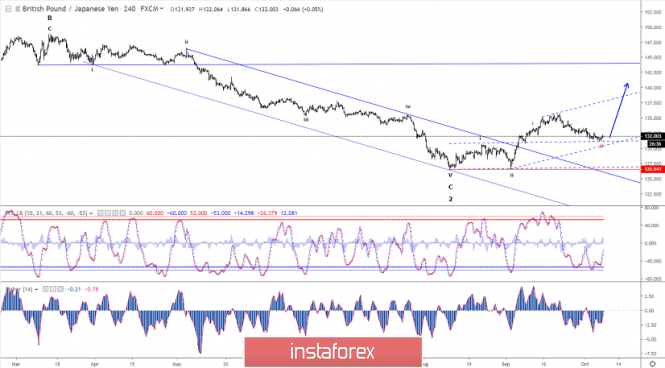Collapse the chart legend using the top-left box icon

pyautogui.click(x=8, y=9)
